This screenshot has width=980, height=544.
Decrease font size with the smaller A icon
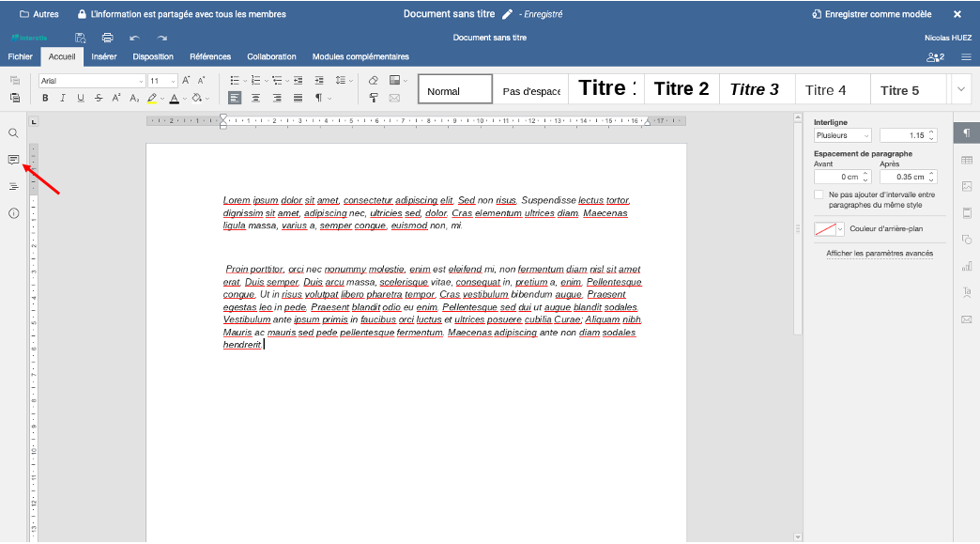click(201, 81)
